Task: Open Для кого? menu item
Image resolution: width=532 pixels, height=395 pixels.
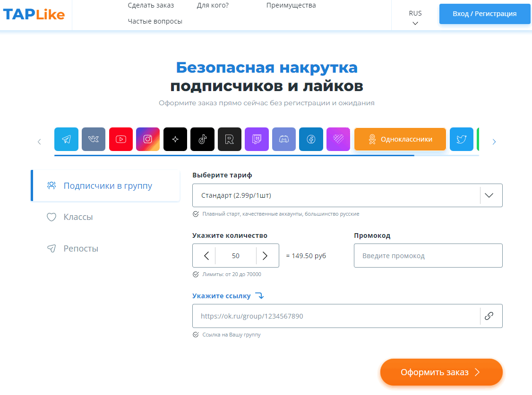Action: [x=213, y=5]
